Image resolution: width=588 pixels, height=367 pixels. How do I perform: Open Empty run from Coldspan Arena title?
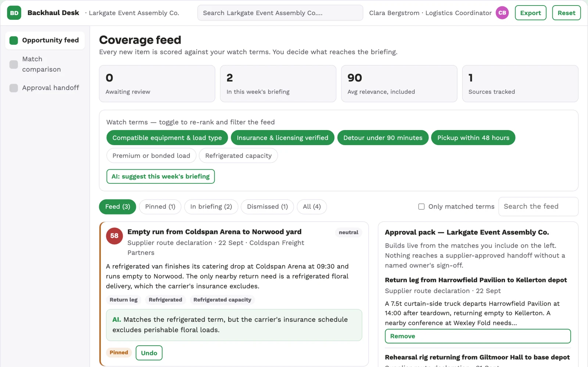tap(214, 232)
